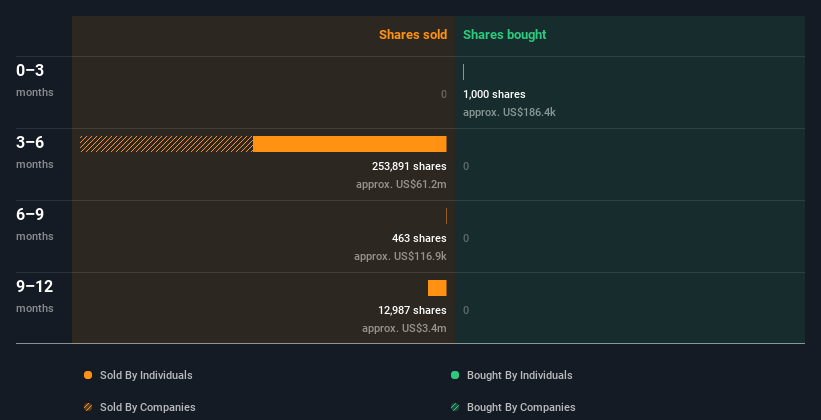This screenshot has height=420, width=821.
Task: Click the approx. US$61.2m value
Action: tap(401, 184)
